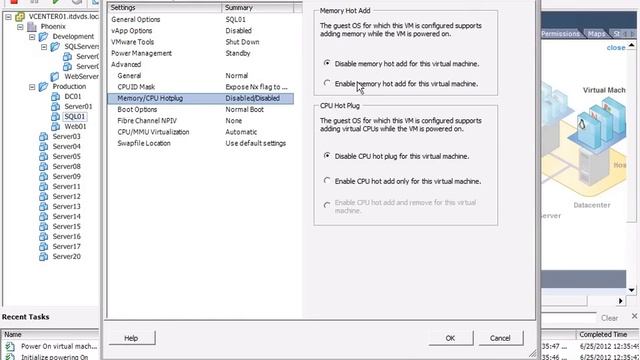Open the Permissions tab in background window
The width and height of the screenshot is (640, 360).
pos(560,34)
